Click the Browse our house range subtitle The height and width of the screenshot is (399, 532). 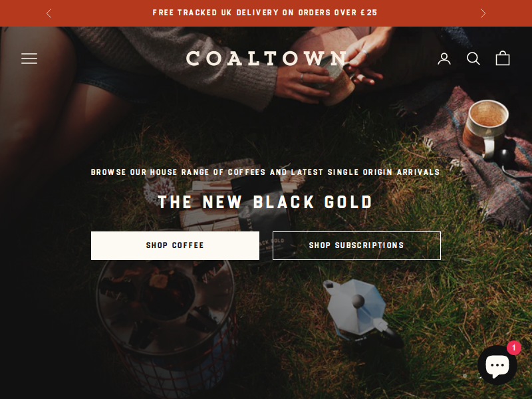265,172
